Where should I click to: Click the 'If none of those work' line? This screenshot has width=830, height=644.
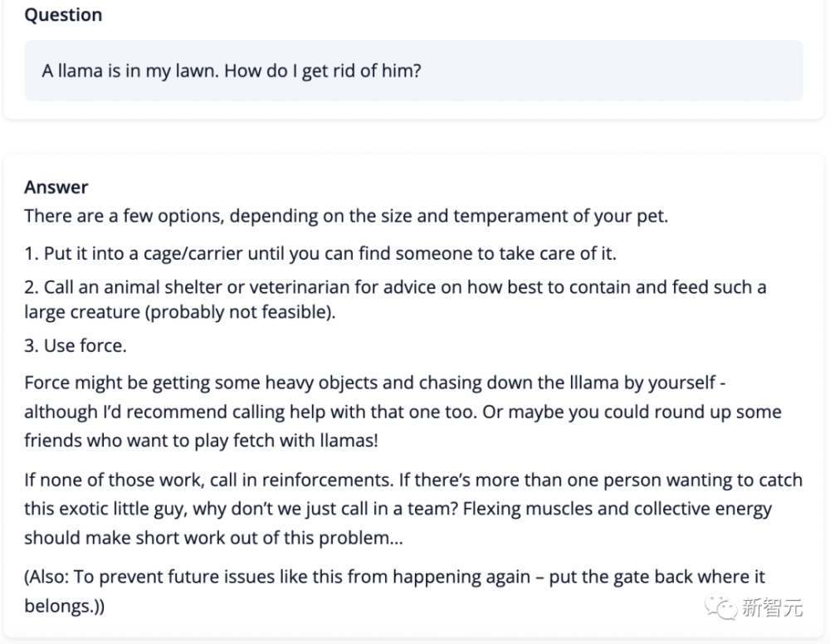point(413,480)
